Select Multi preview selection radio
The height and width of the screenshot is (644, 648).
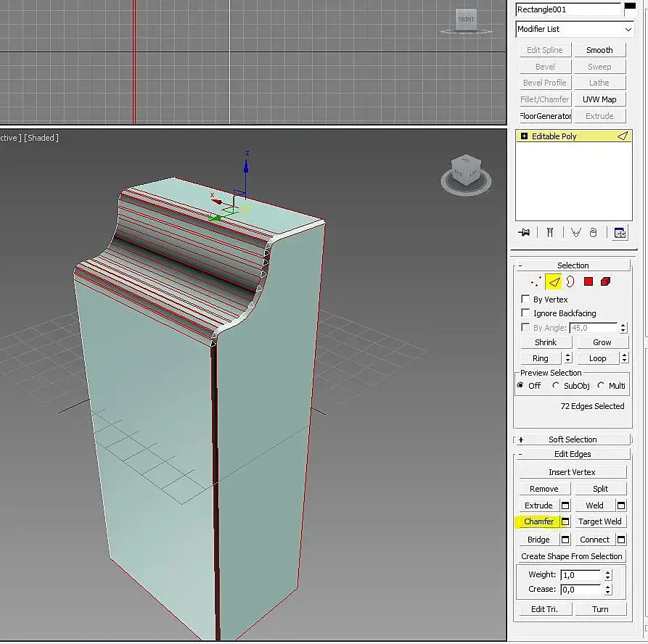pyautogui.click(x=601, y=385)
